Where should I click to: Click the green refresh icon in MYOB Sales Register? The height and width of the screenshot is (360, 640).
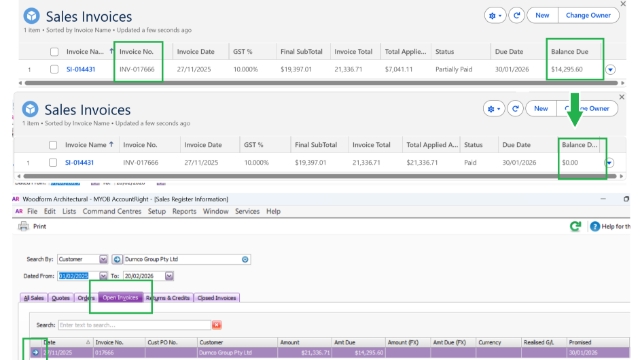pos(576,226)
